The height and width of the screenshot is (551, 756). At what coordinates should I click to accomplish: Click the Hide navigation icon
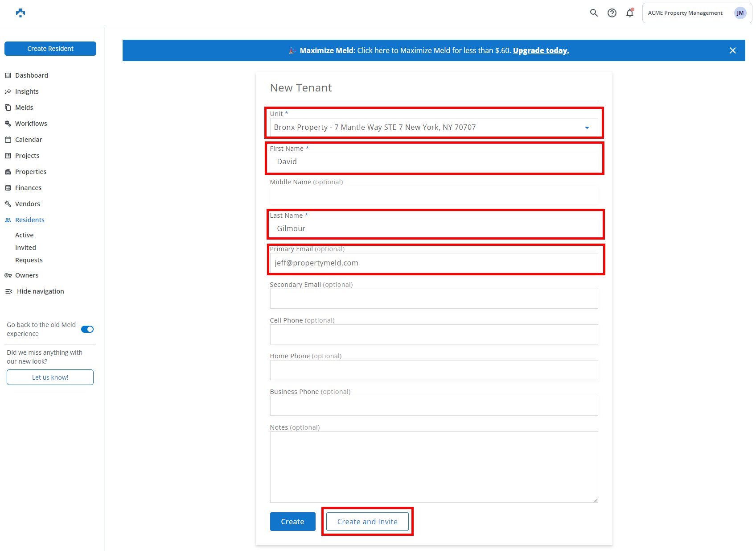[x=8, y=291]
